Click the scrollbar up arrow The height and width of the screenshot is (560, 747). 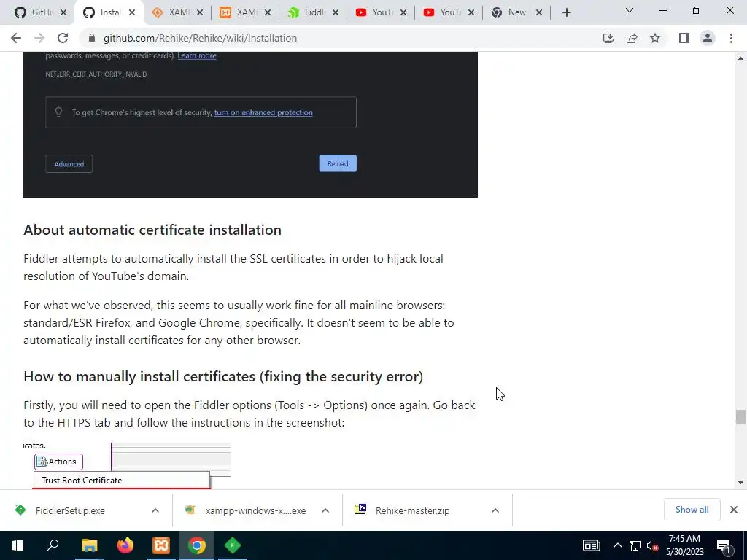coord(740,58)
